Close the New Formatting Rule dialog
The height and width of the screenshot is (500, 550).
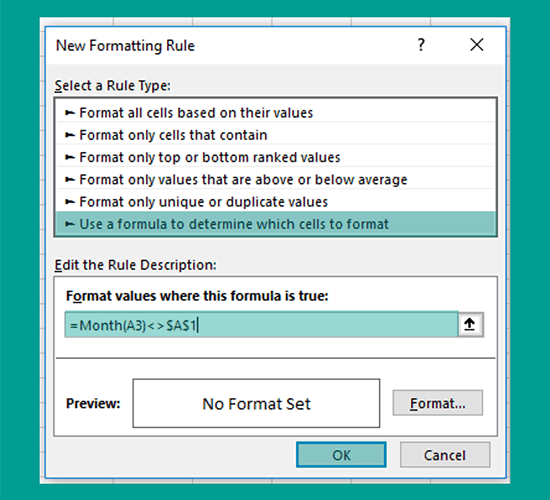pyautogui.click(x=477, y=45)
